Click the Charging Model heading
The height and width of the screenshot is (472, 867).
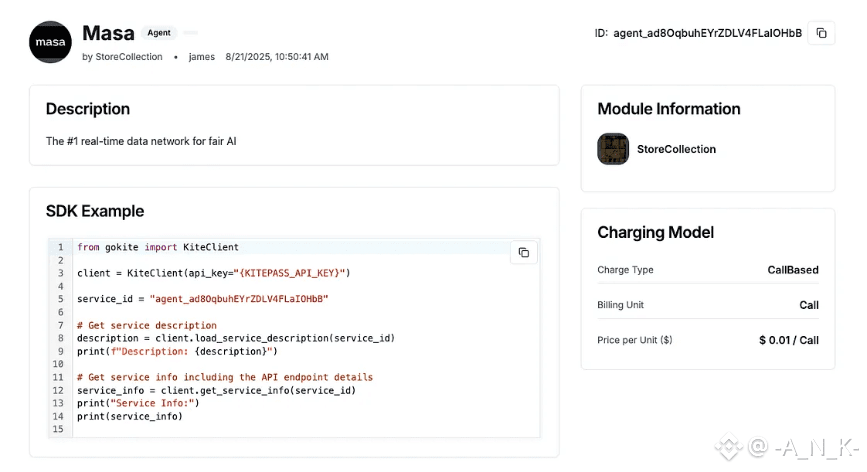pos(655,232)
